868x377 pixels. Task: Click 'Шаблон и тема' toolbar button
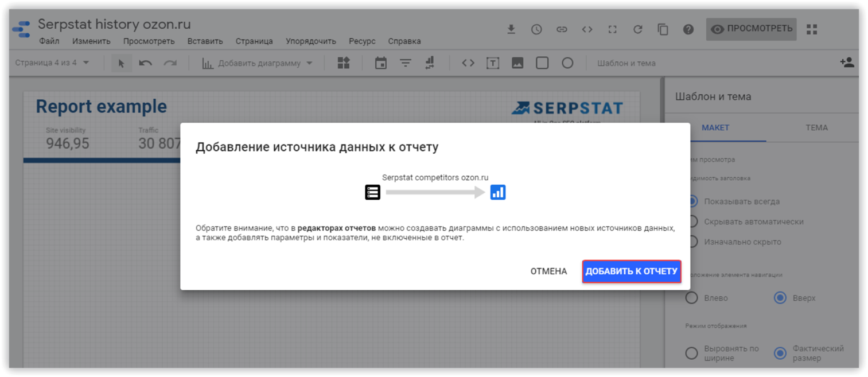click(626, 63)
